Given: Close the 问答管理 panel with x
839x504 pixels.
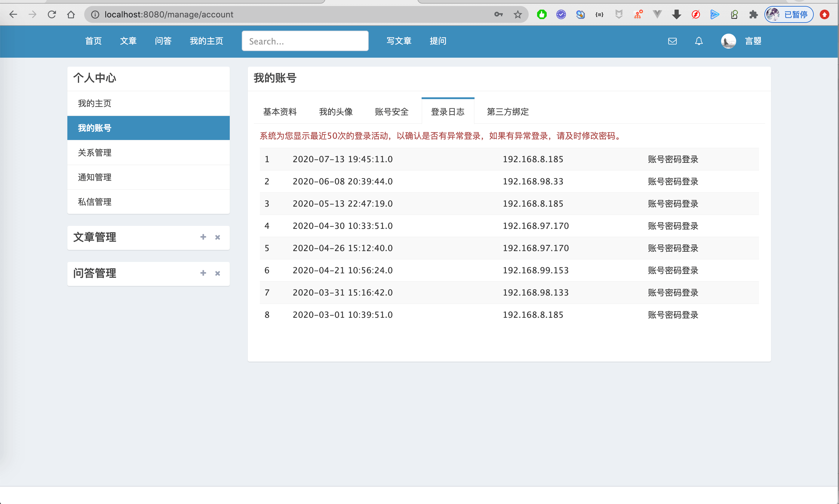Looking at the screenshot, I should [218, 273].
